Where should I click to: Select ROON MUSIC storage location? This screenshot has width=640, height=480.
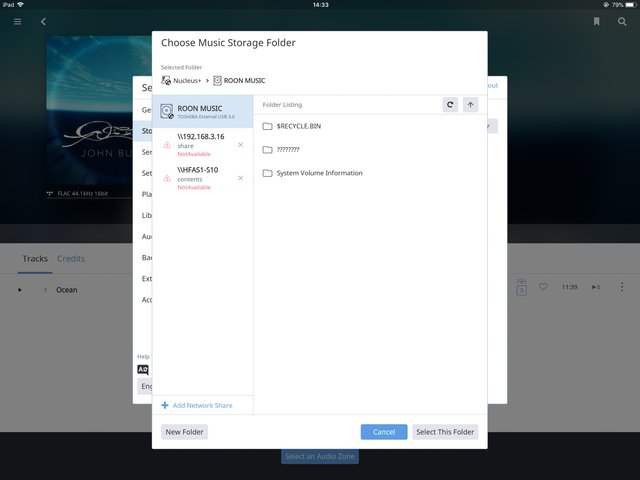tap(203, 112)
